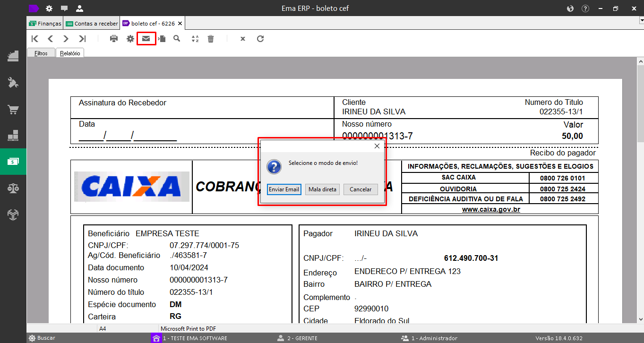This screenshot has height=343, width=644.
Task: Open the Relatório tab
Action: tap(70, 53)
